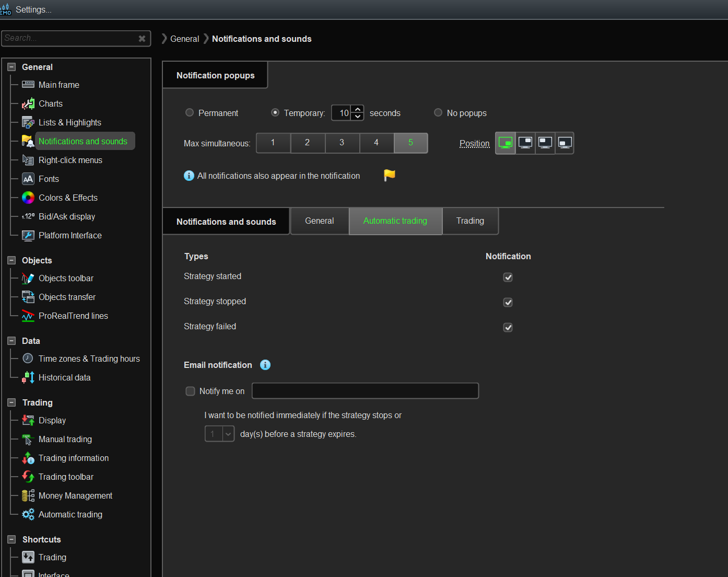Open Colors & Effects settings

[x=68, y=198]
